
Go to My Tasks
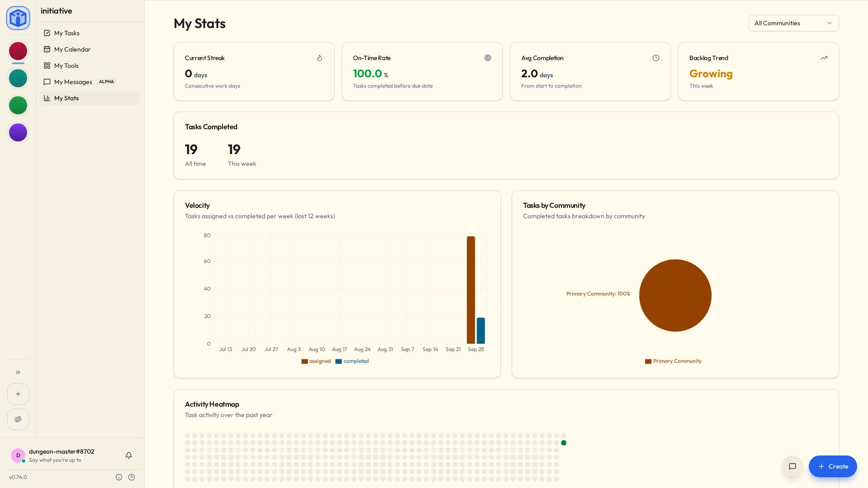[90, 33]
